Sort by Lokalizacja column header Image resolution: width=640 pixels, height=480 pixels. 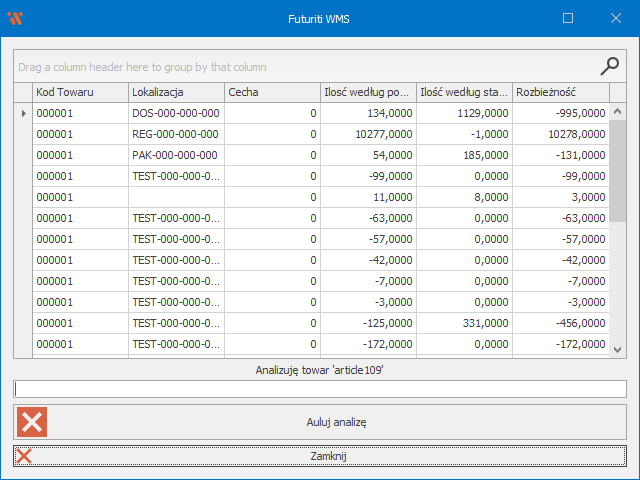point(175,92)
